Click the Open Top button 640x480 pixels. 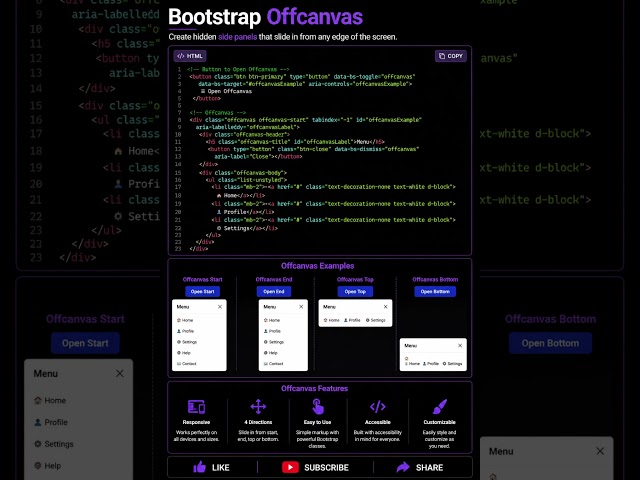point(355,291)
